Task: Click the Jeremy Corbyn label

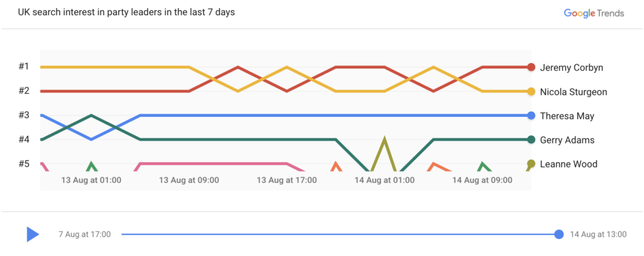Action: point(571,67)
